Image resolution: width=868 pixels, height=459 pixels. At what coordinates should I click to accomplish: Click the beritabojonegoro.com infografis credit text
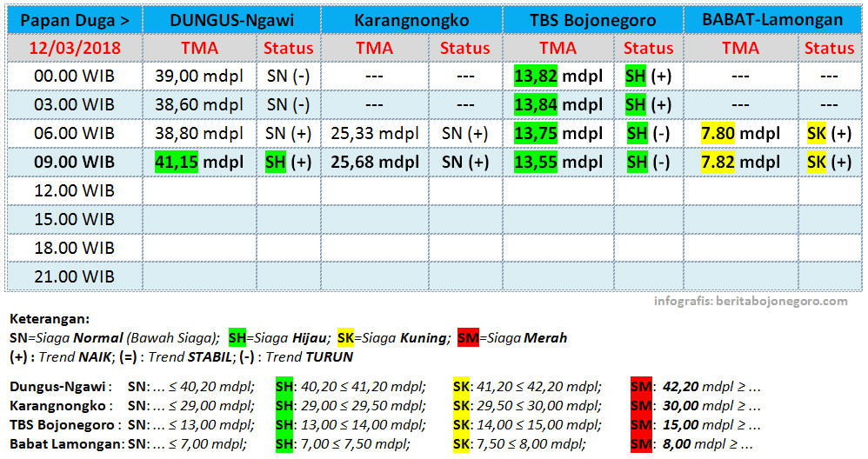point(751,301)
